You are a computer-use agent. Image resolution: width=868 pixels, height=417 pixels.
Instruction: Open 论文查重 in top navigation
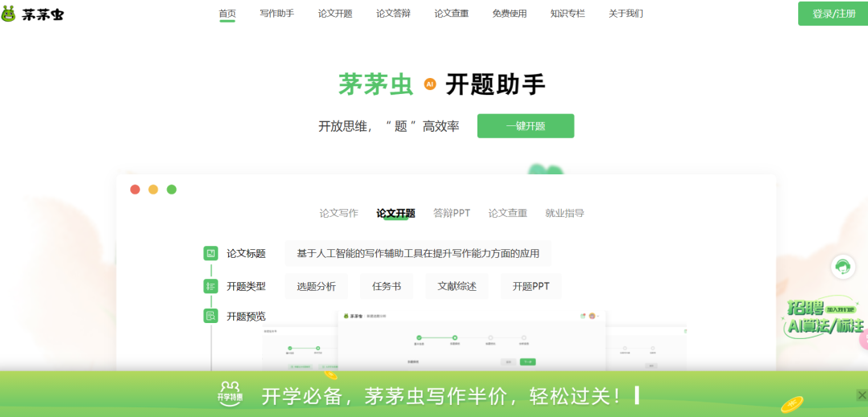451,14
